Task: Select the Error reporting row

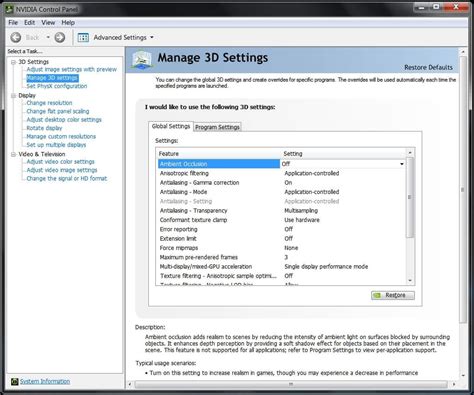Action: 282,229
